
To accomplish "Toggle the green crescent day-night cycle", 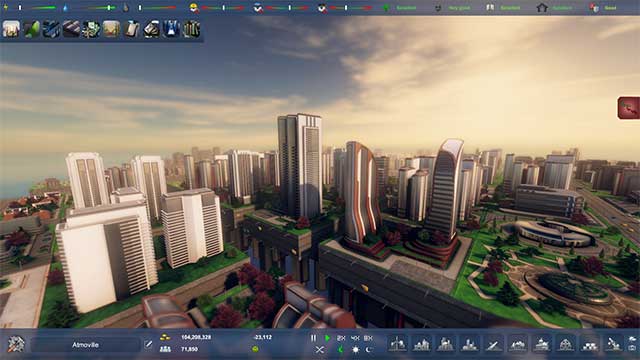I will coord(341,350).
